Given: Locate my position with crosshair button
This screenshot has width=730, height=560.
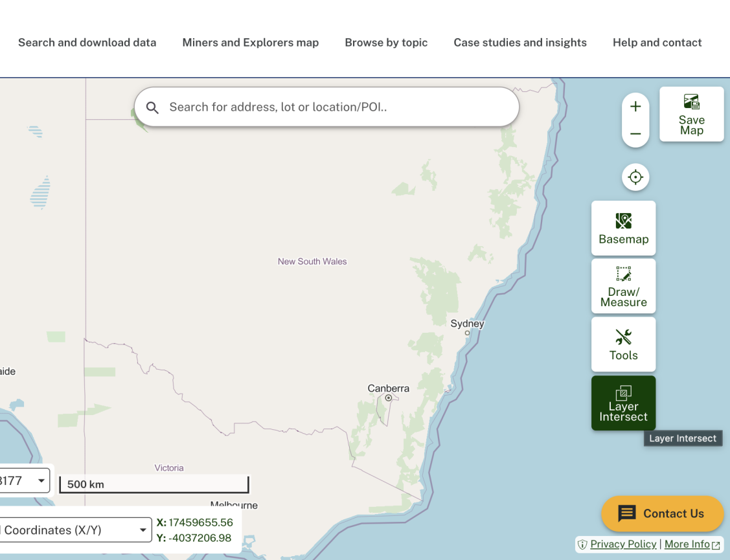Looking at the screenshot, I should pyautogui.click(x=635, y=177).
